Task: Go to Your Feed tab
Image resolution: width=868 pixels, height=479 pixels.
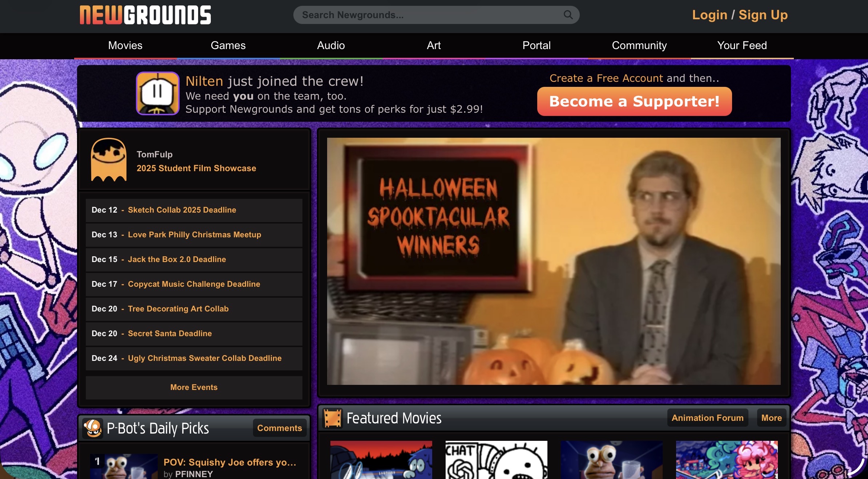Action: click(x=742, y=45)
